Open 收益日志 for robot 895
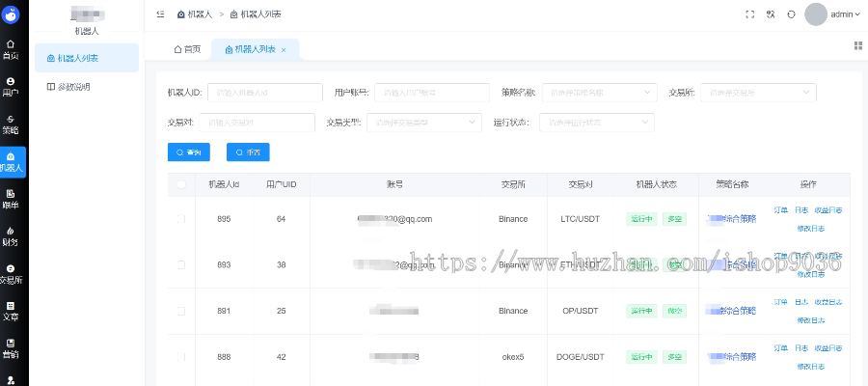 (x=828, y=210)
